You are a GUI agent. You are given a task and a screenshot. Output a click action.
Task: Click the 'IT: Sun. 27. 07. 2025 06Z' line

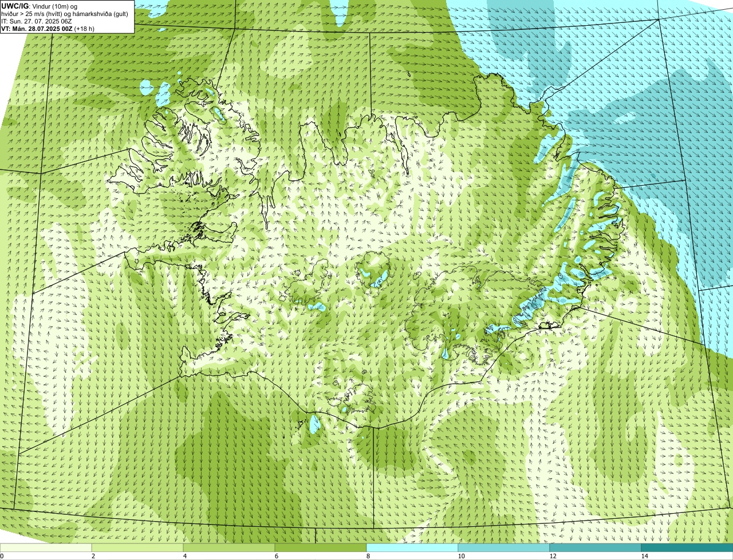pyautogui.click(x=37, y=21)
